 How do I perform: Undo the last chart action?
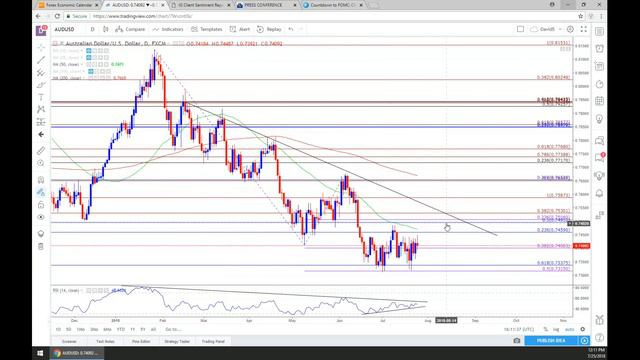click(x=291, y=29)
